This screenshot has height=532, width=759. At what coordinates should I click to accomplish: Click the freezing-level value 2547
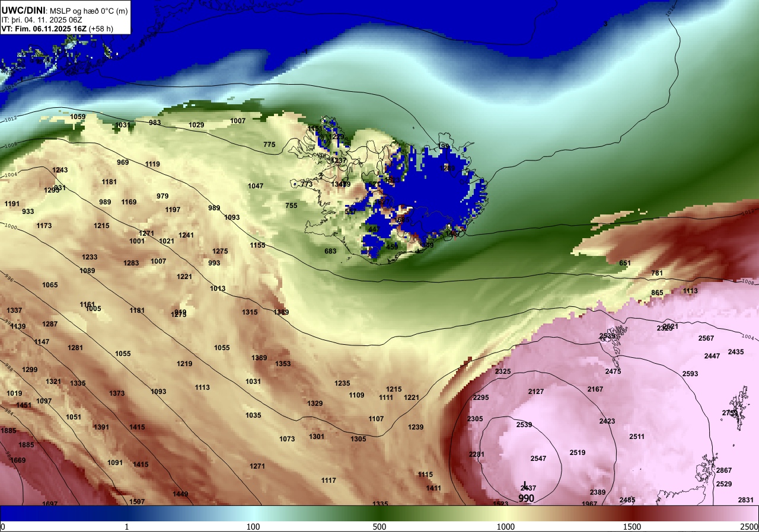(x=538, y=459)
